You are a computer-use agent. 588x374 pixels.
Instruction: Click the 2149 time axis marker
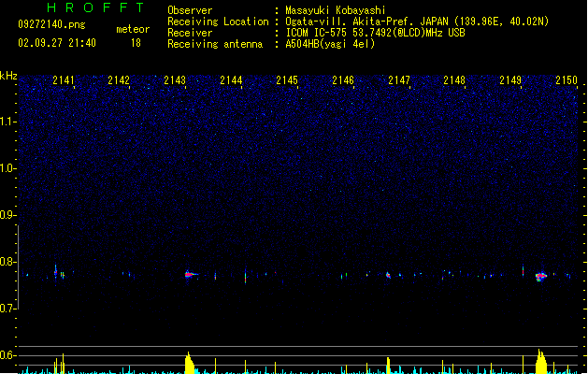(x=510, y=80)
